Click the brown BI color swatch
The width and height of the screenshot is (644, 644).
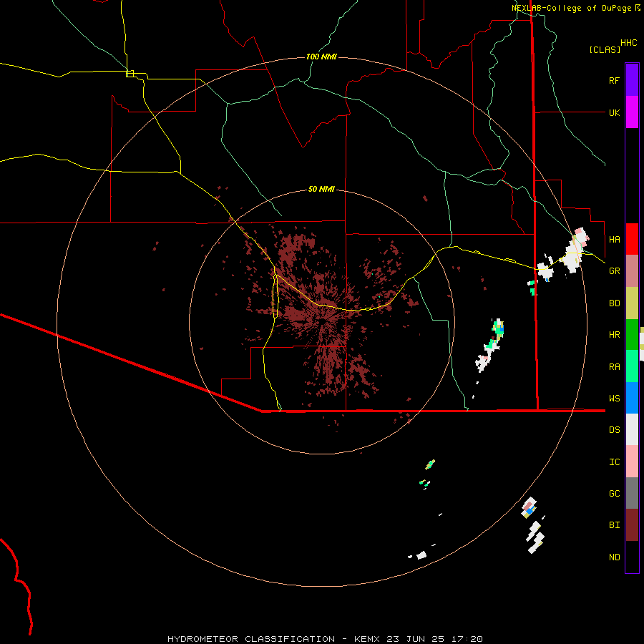632,525
